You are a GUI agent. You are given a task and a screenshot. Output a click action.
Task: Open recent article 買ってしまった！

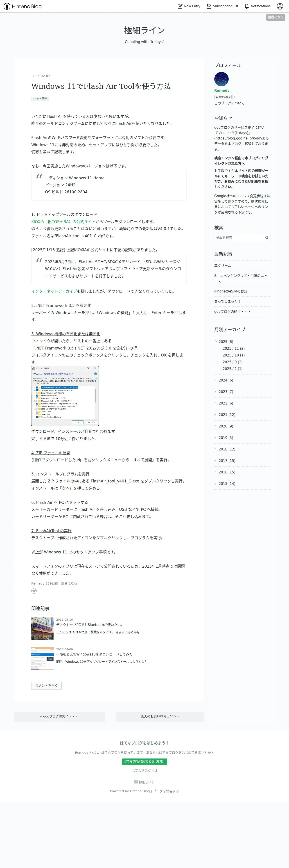click(227, 302)
